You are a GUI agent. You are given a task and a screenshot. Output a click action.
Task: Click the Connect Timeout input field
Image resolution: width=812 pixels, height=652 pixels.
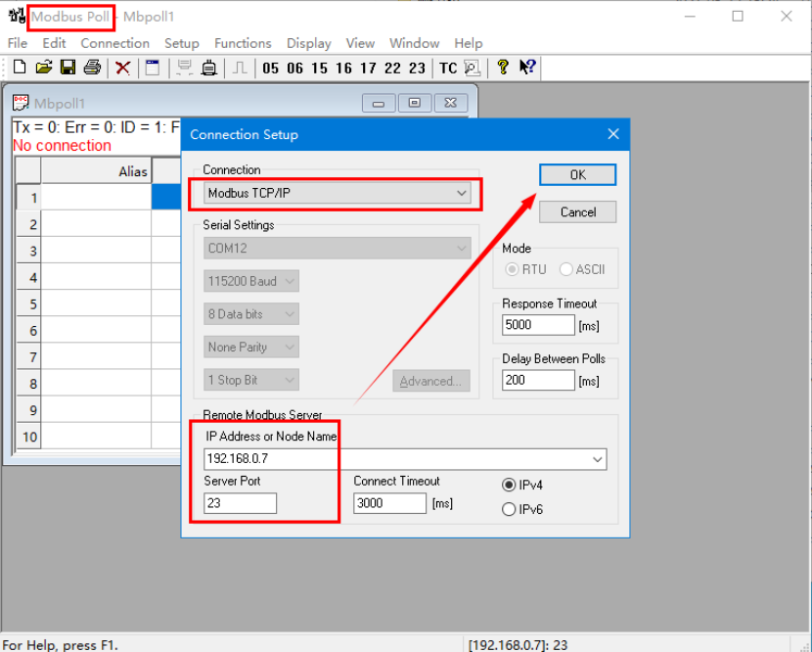(390, 503)
